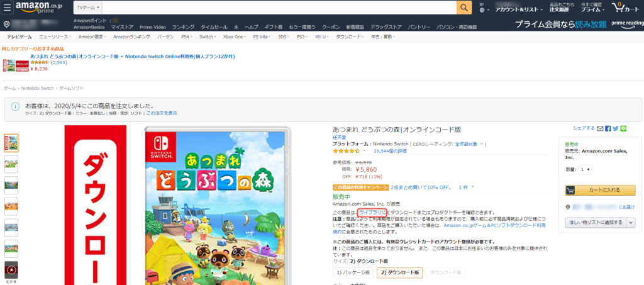Screen dimensions: 644x285
Task: Click the ライブラリ link
Action: coord(372,212)
